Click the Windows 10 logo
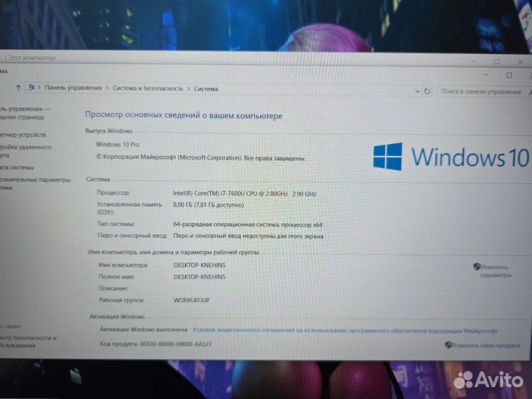Image resolution: width=532 pixels, height=399 pixels. point(451,157)
